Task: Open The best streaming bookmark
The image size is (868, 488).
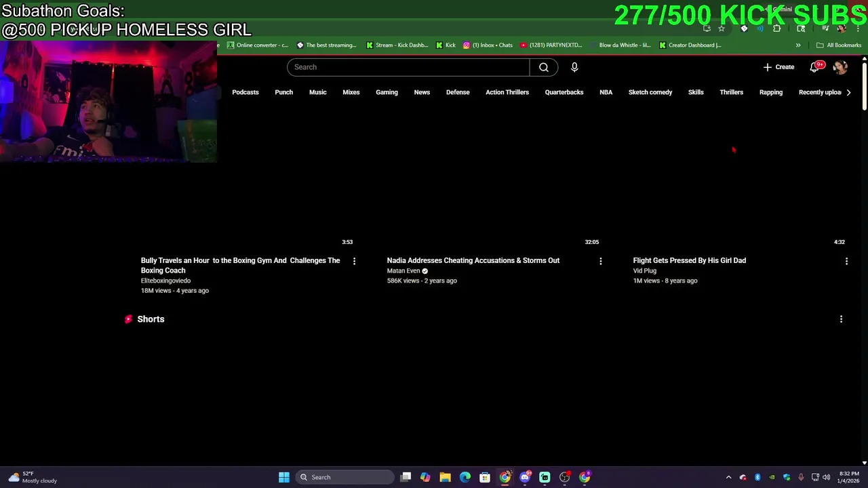Action: (x=326, y=45)
